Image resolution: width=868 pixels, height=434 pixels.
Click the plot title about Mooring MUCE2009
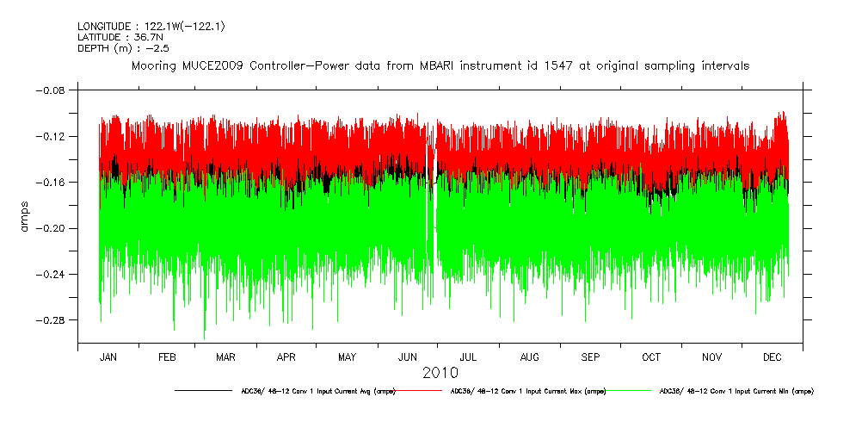click(x=440, y=65)
